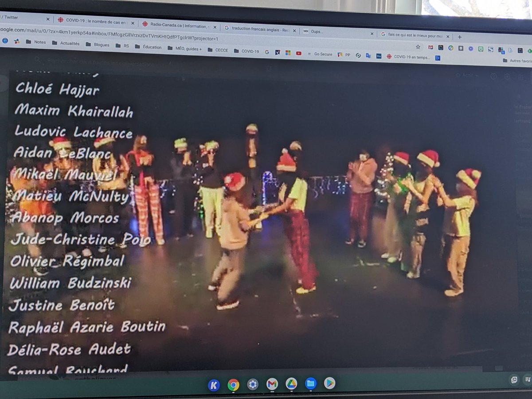Viewport: 532px width, 399px height.
Task: Open the MÉO, guides + bookmark folder
Action: (184, 48)
